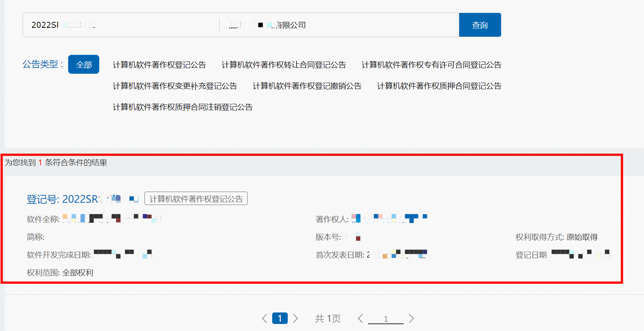This screenshot has width=644, height=331.
Task: Click the page jump number field
Action: pos(386,319)
